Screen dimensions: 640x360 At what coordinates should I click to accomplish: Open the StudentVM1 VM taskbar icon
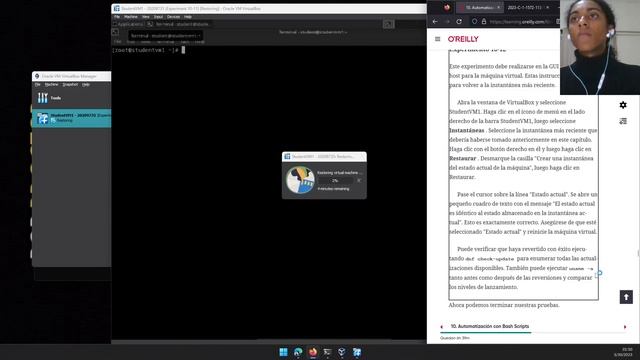(x=357, y=352)
